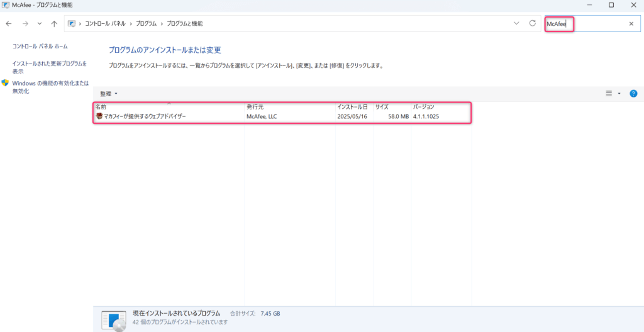Select プログラム breadcrumb in address bar
The width and height of the screenshot is (644, 332).
[146, 24]
